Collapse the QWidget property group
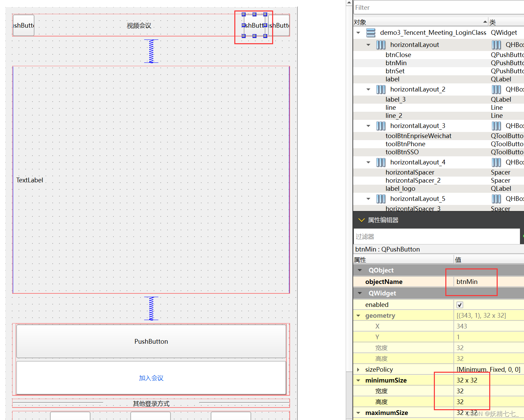This screenshot has height=420, width=524. pos(360,293)
